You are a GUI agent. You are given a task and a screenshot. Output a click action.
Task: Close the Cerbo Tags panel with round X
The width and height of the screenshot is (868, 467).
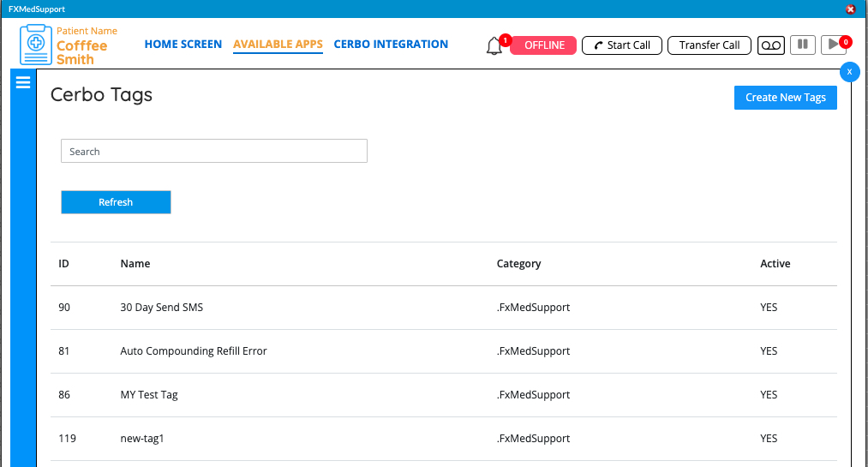849,72
